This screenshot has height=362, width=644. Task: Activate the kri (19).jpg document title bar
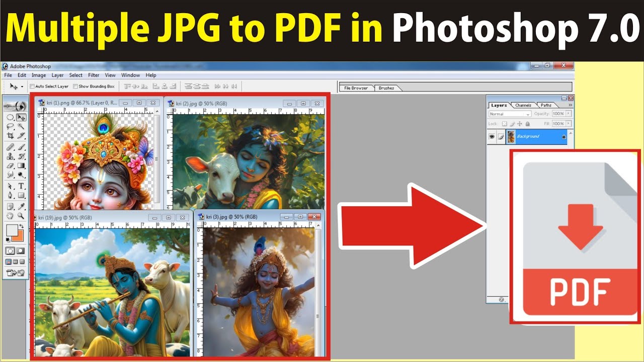[x=112, y=218]
